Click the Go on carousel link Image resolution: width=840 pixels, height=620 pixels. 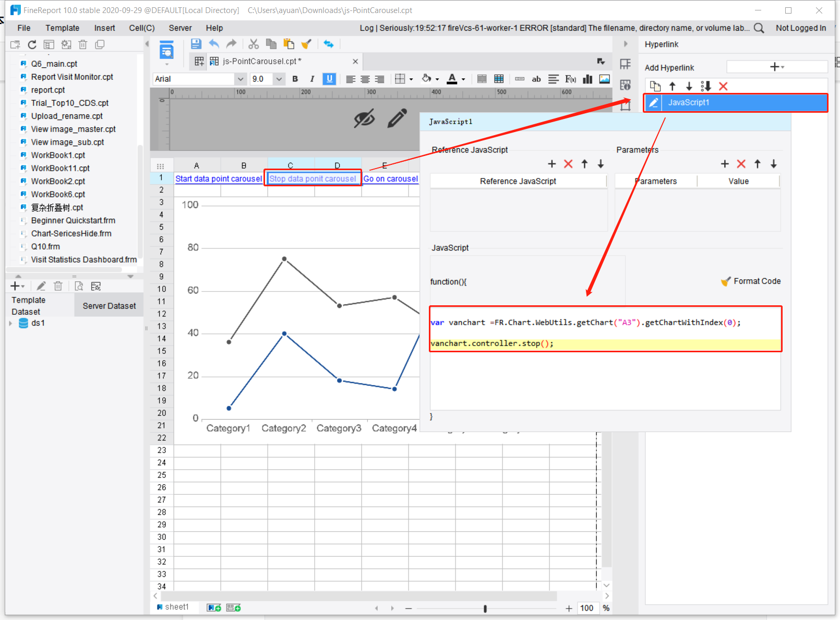pyautogui.click(x=390, y=178)
